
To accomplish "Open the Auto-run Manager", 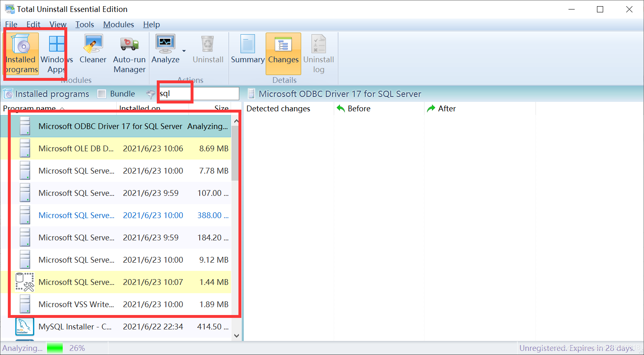I will coord(130,54).
